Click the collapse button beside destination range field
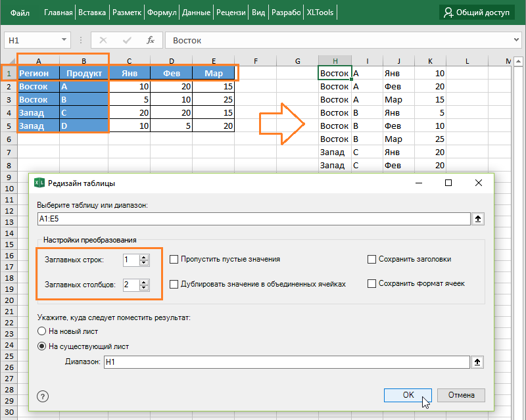Image resolution: width=526 pixels, height=420 pixels. click(477, 362)
